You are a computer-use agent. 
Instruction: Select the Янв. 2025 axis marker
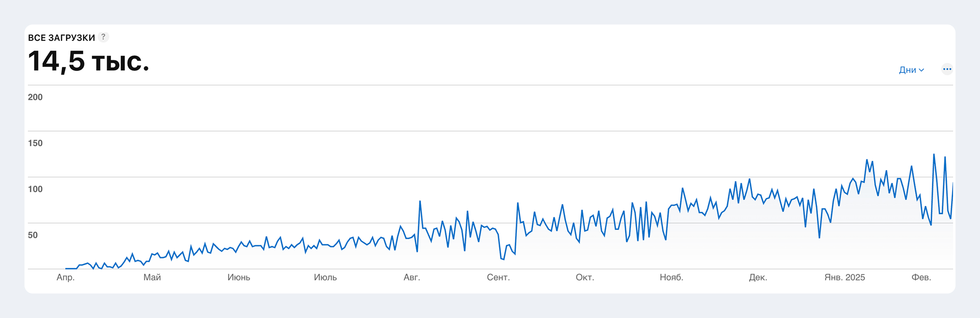844,278
